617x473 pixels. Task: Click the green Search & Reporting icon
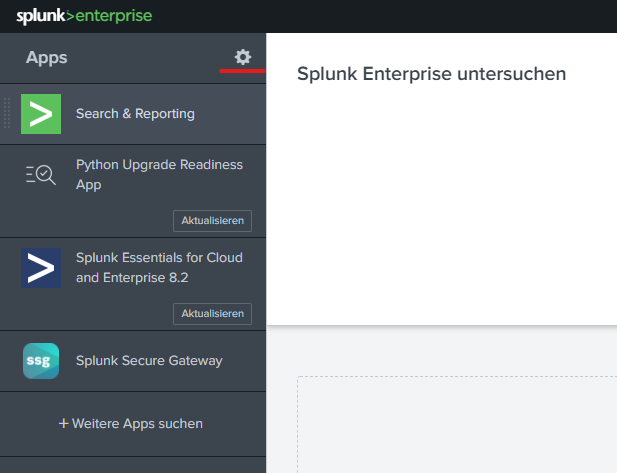(41, 114)
